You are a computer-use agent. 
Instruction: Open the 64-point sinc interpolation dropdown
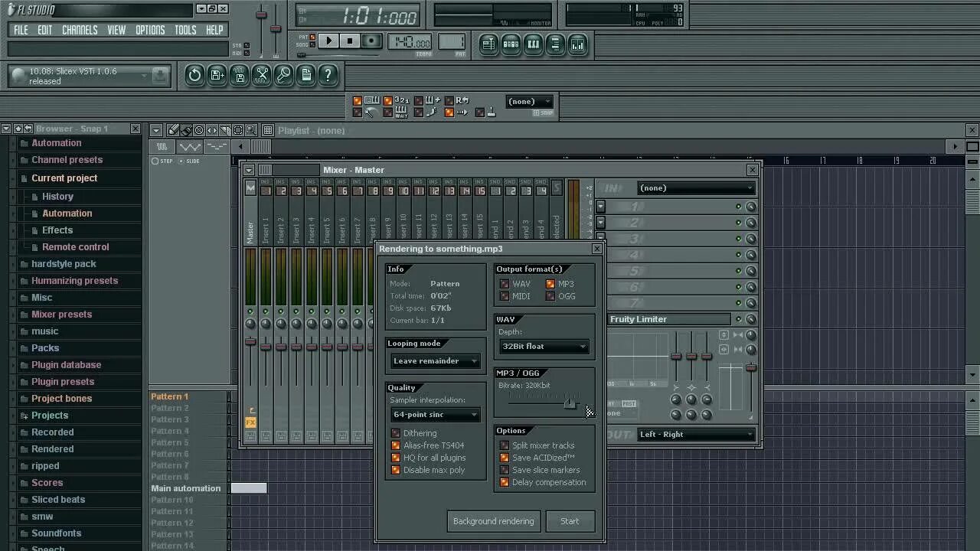[436, 415]
